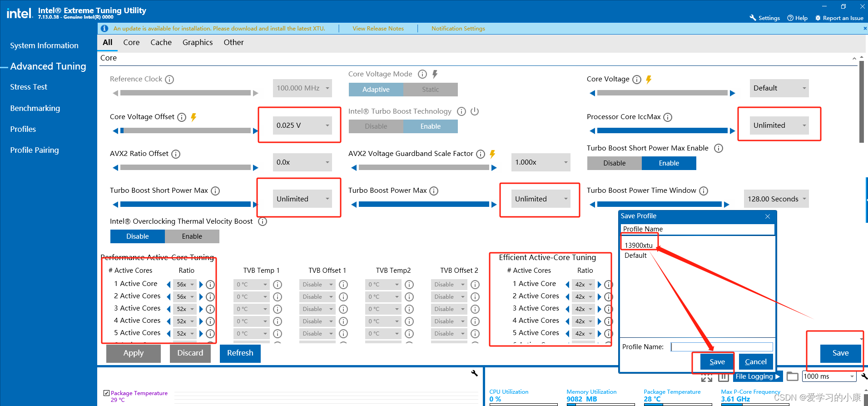
Task: Switch to the Graphics tab
Action: coord(198,42)
